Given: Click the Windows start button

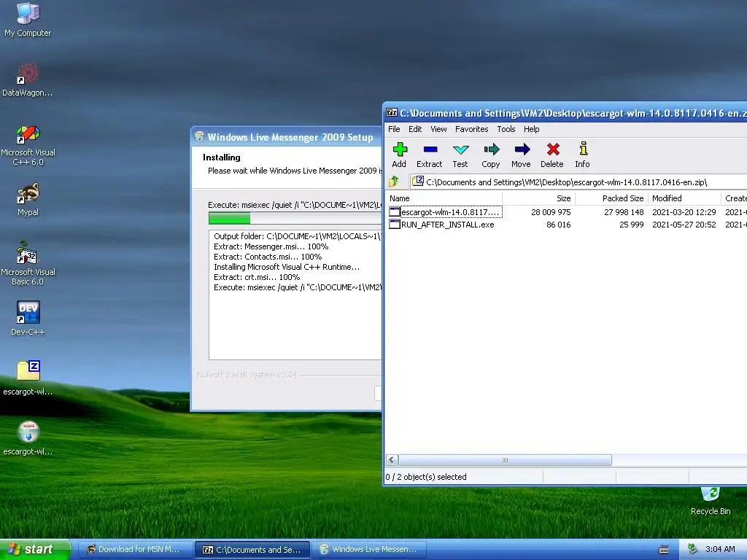Looking at the screenshot, I should (35, 550).
